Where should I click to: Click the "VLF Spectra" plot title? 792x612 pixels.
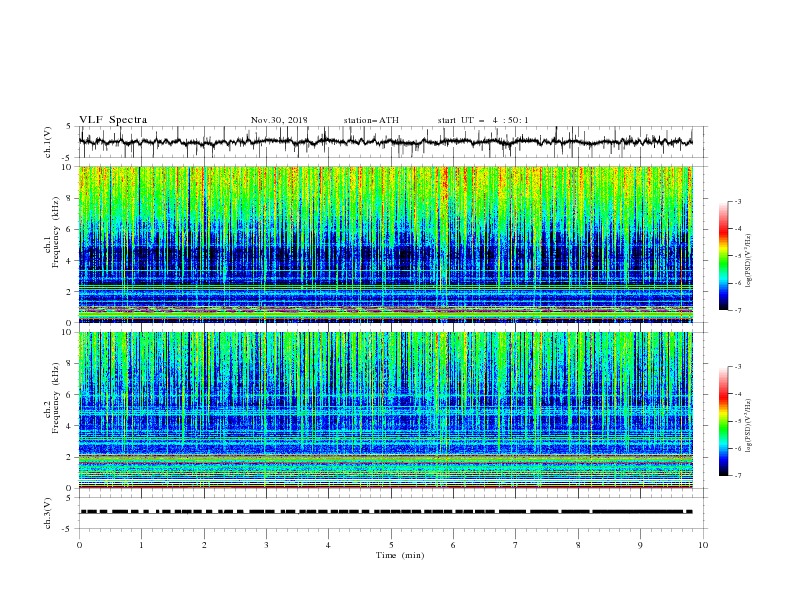coord(113,120)
